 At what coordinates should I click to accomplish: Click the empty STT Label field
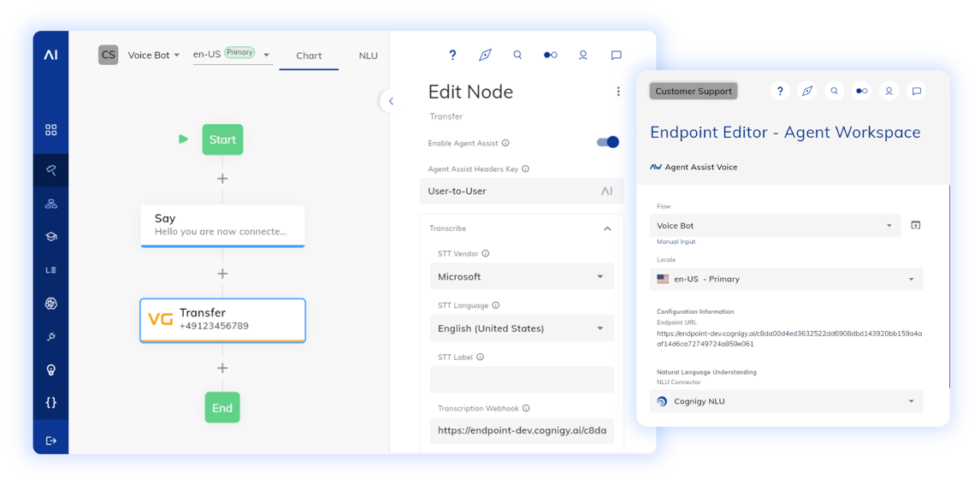click(x=522, y=380)
